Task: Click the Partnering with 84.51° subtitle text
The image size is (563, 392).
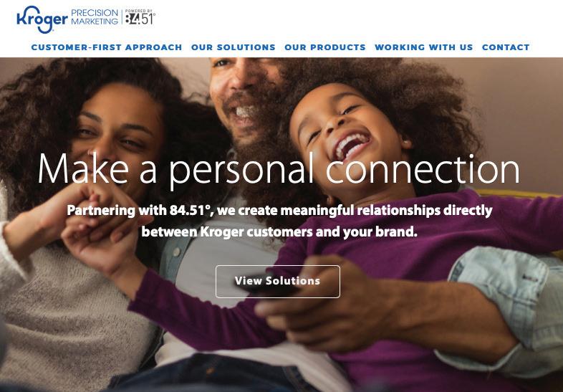Action: (279, 221)
